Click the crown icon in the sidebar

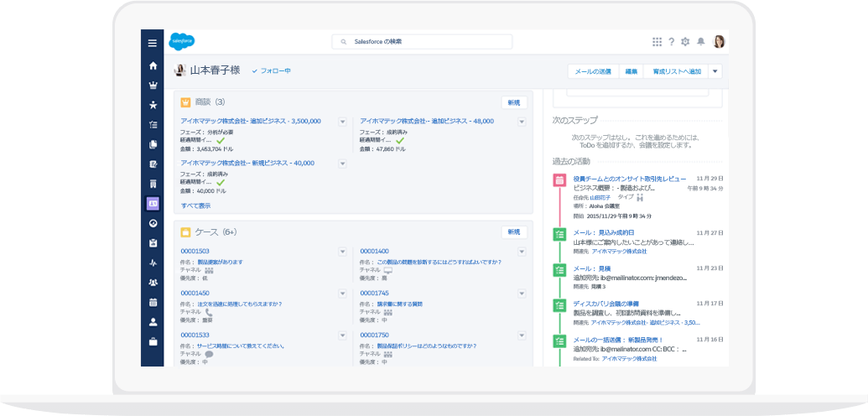click(x=153, y=85)
